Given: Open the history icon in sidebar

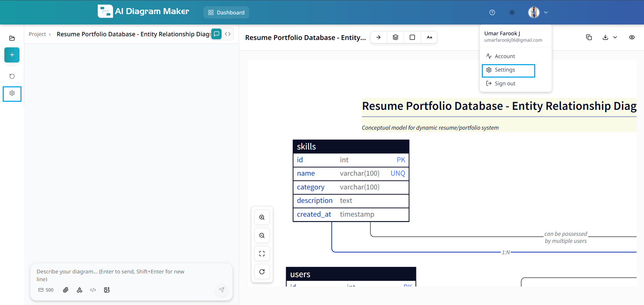Looking at the screenshot, I should click(12, 76).
